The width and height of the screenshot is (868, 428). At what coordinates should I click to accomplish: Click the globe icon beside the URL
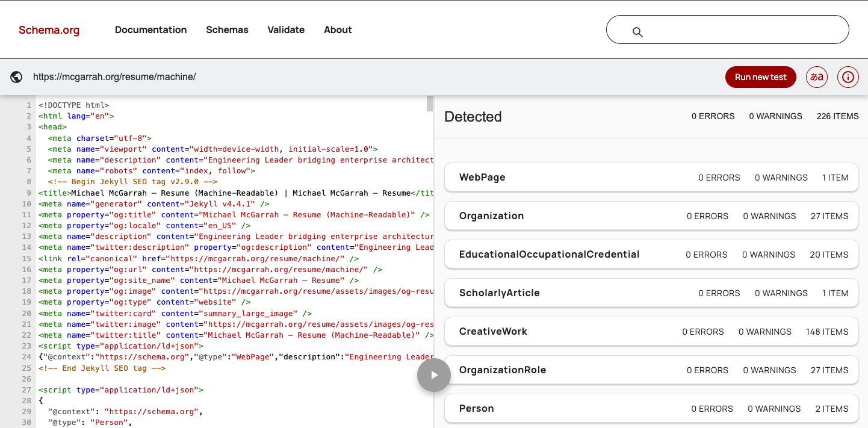(17, 77)
